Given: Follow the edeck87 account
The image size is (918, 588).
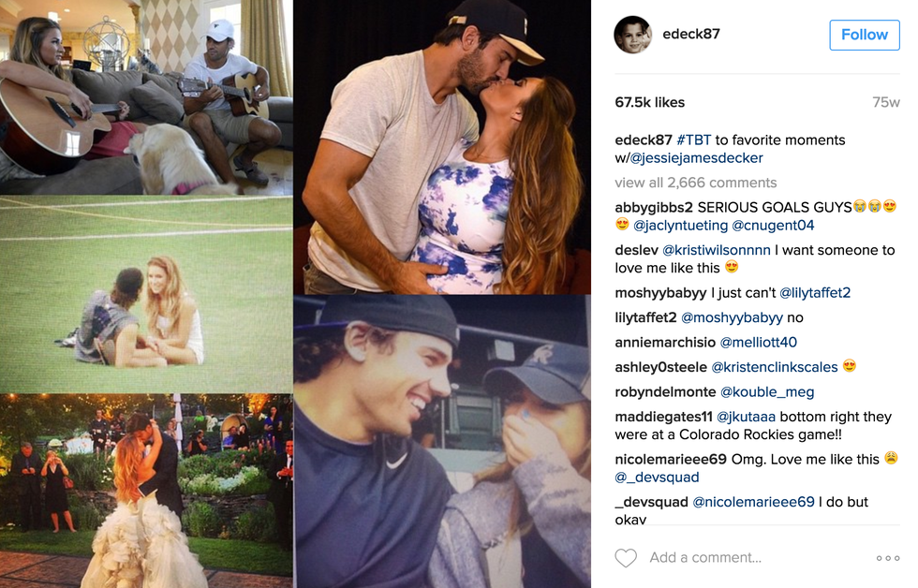Looking at the screenshot, I should 864,35.
